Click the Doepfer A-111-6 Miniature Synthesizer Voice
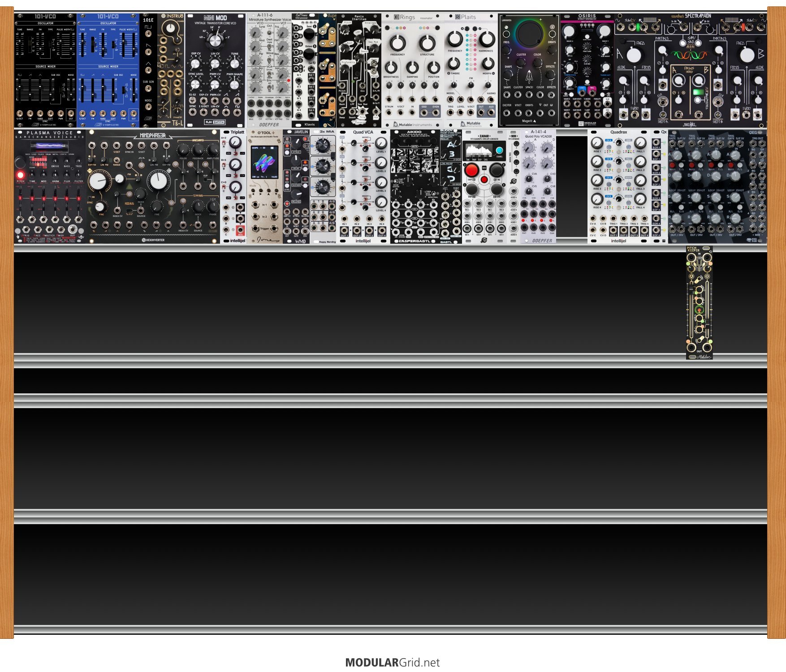This screenshot has height=672, width=786. tap(269, 70)
